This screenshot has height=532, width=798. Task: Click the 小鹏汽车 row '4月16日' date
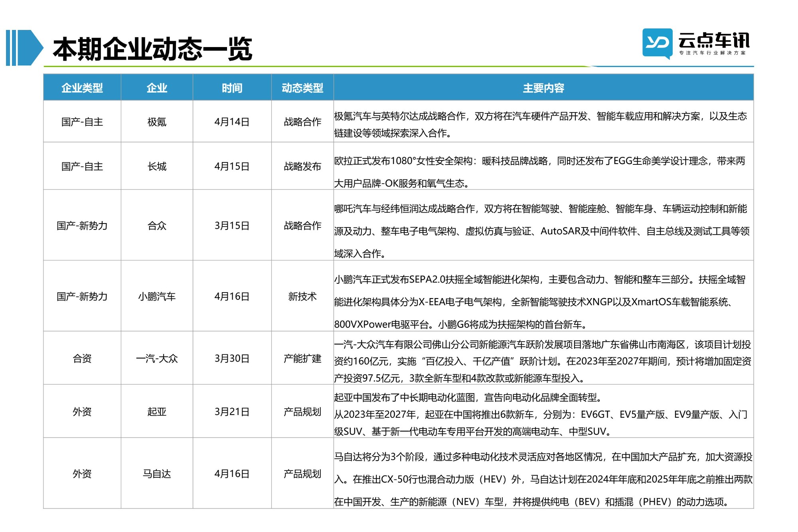point(232,296)
